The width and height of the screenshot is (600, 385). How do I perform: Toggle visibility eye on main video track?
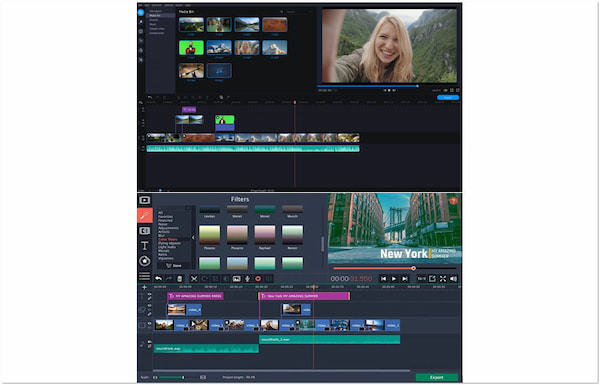coord(150,323)
